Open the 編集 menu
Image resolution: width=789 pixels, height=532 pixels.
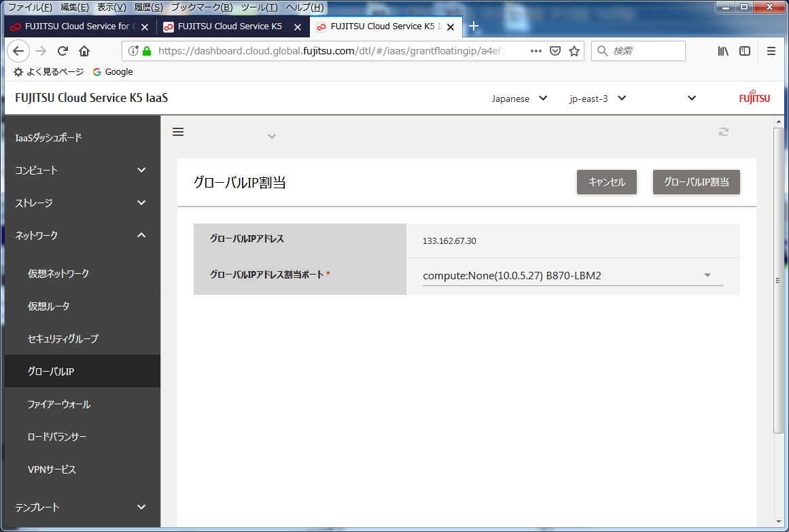pos(75,7)
